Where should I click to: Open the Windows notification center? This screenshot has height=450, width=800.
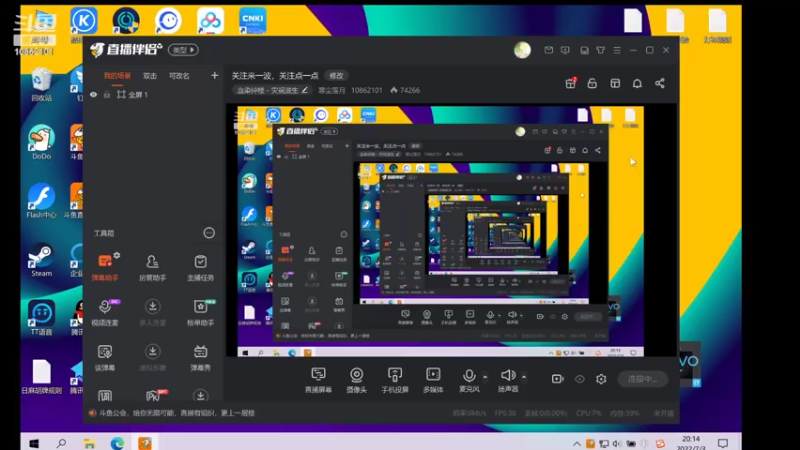723,443
